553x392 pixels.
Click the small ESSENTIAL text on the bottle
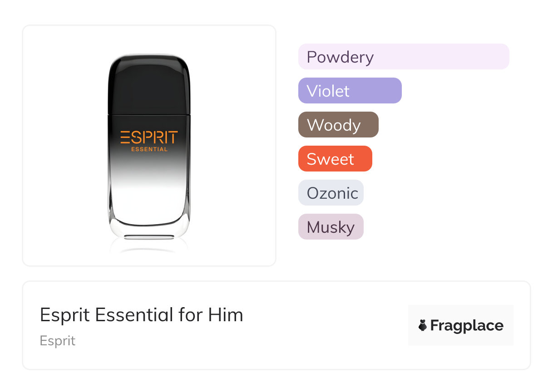tap(149, 149)
